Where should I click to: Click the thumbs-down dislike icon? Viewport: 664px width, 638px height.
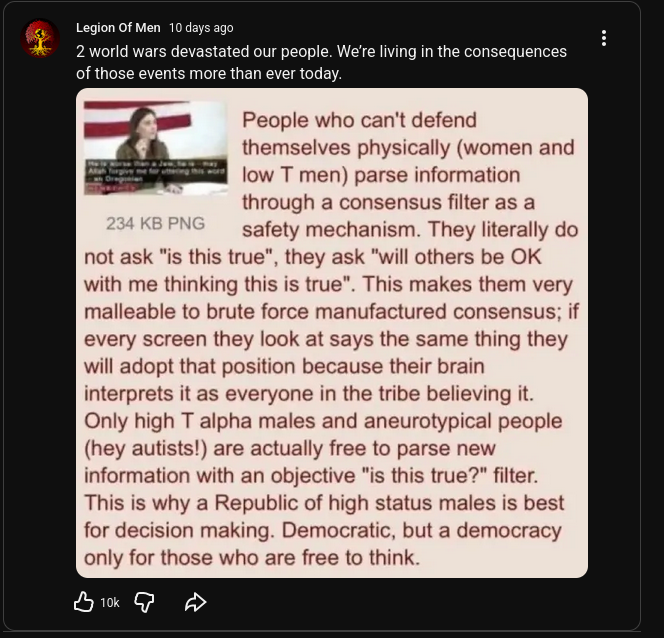pyautogui.click(x=144, y=602)
